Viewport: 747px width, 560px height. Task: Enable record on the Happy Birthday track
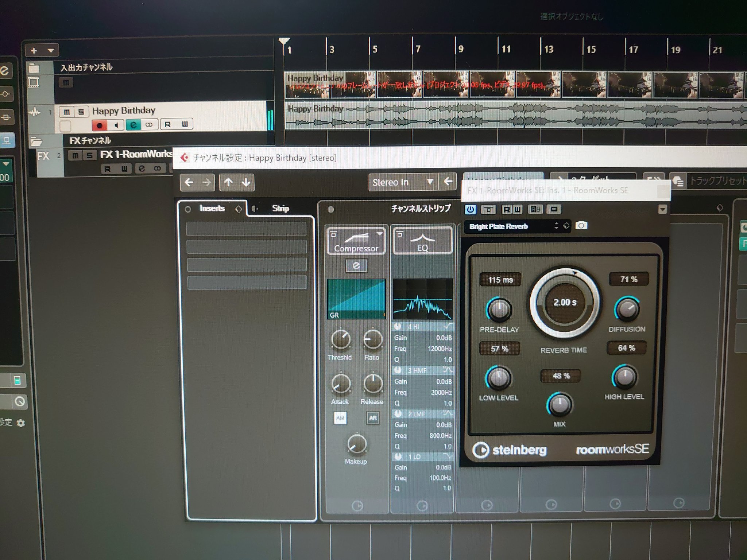coord(99,125)
